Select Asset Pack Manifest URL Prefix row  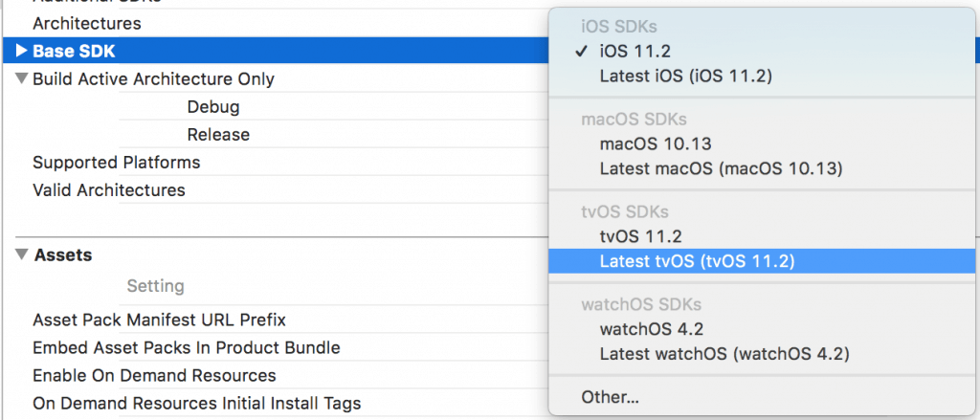coord(159,320)
